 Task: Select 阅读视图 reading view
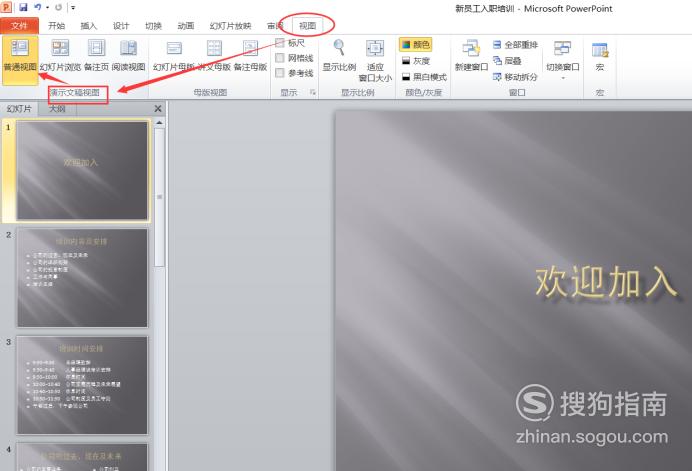tap(128, 55)
